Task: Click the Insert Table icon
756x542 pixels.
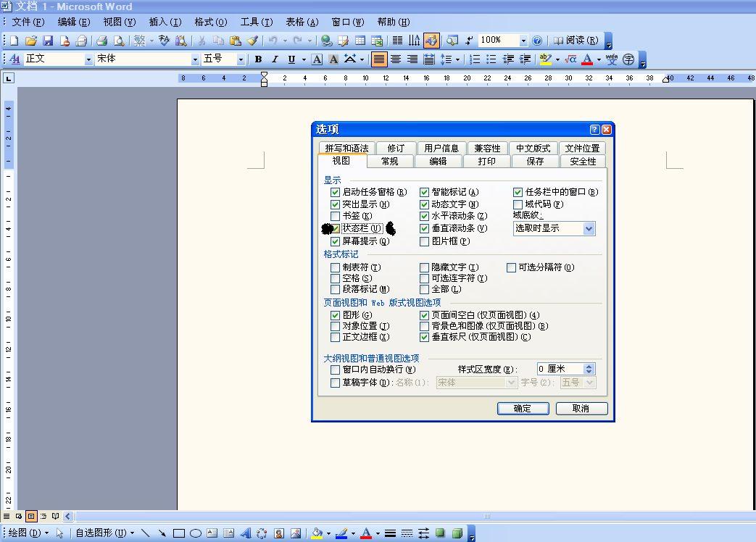Action: pos(360,41)
